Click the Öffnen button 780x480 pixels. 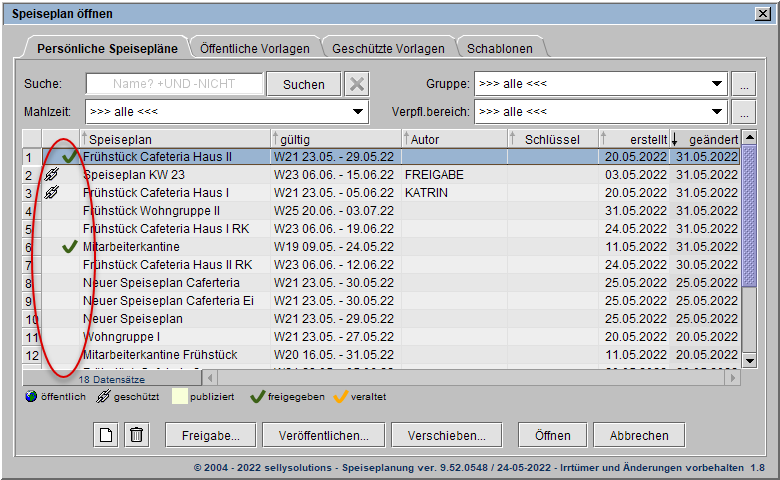pos(552,435)
